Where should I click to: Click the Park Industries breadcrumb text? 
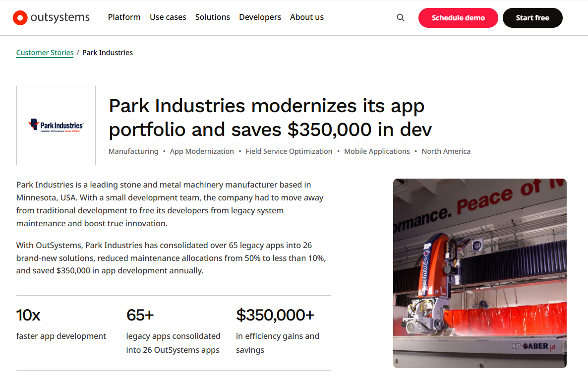pos(108,53)
